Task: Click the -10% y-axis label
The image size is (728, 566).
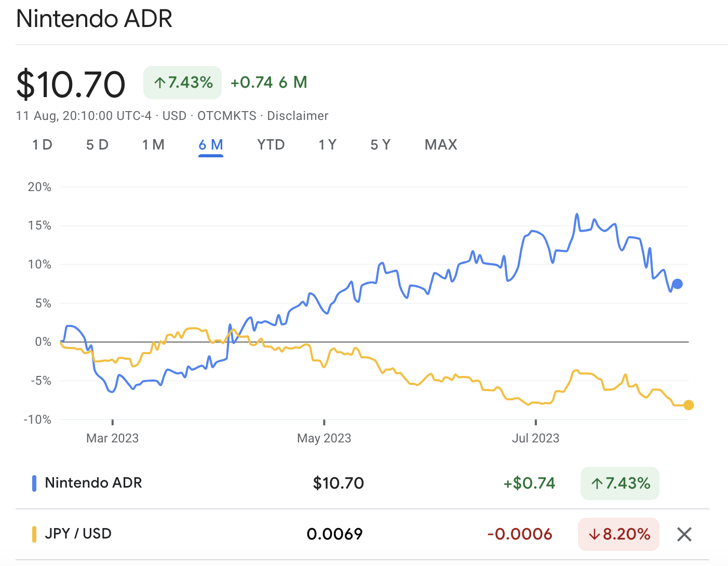Action: (x=37, y=420)
